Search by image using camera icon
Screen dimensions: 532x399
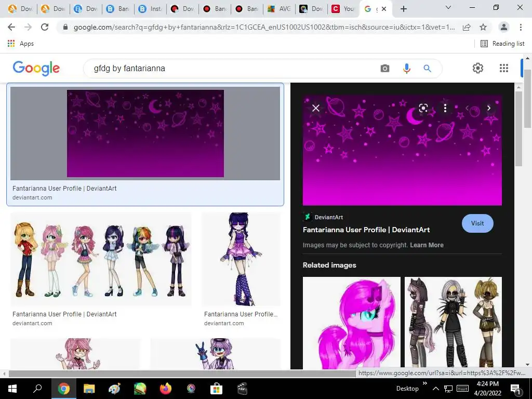[385, 69]
